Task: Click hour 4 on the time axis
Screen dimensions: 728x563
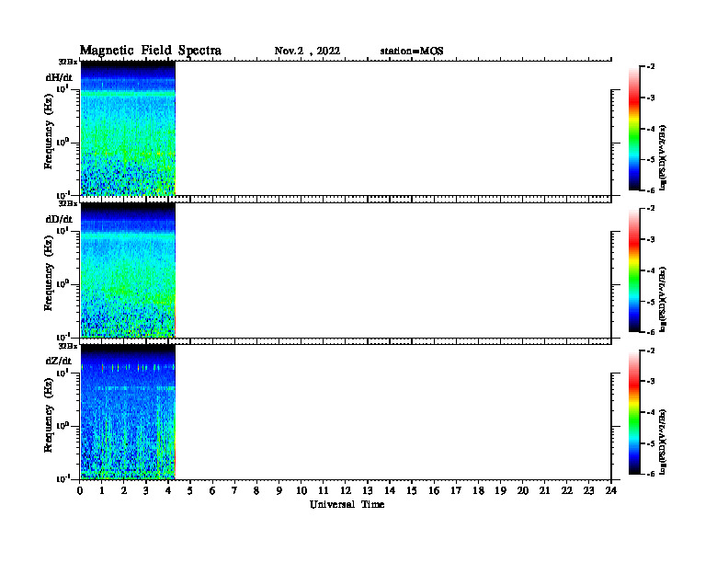Action: coord(168,490)
